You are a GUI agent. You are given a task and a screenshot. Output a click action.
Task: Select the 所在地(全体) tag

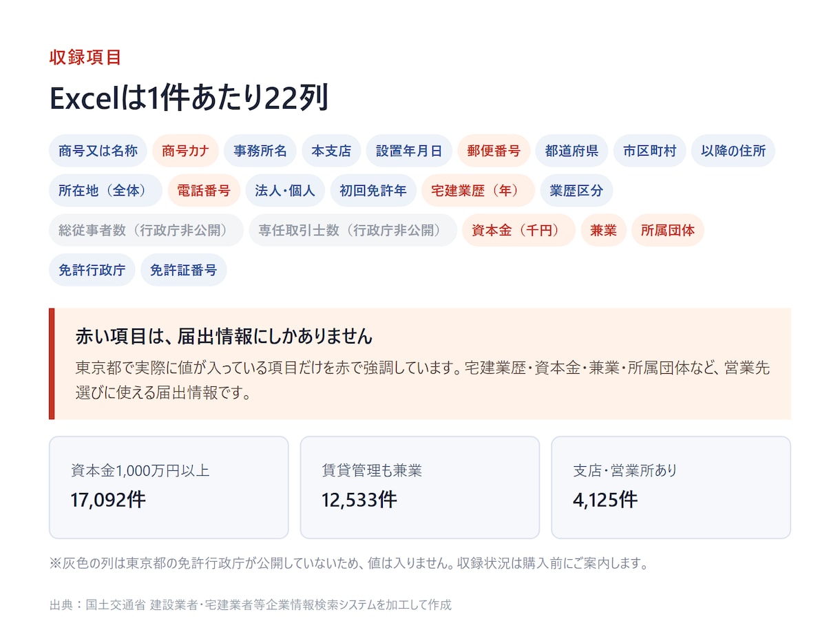click(x=105, y=191)
